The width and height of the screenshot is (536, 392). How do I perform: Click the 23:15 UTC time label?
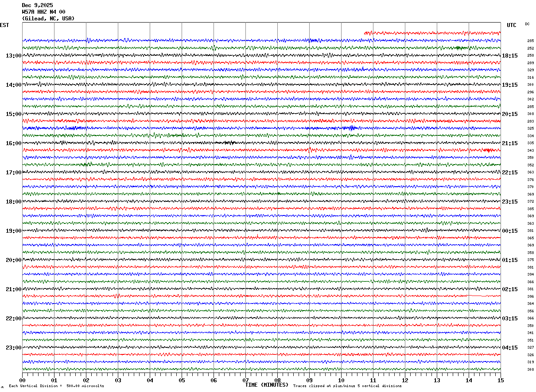tap(510, 202)
